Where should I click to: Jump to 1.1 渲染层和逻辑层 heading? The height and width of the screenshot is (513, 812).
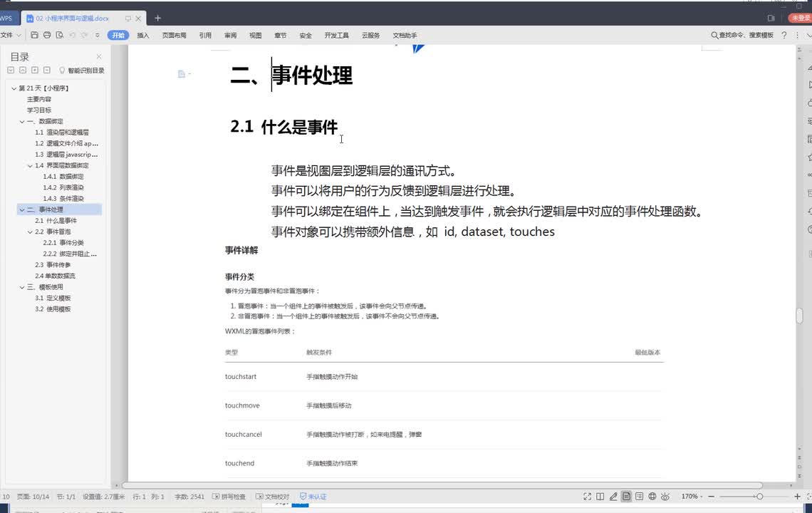(62, 132)
